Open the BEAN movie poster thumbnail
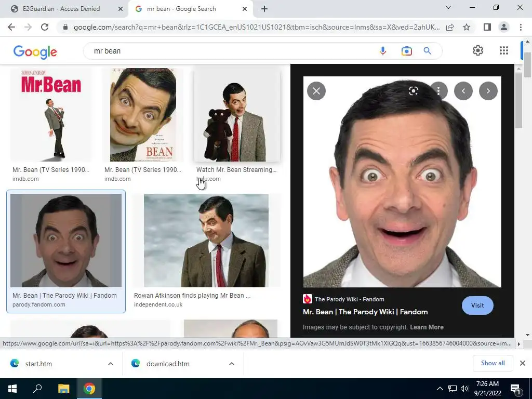532x399 pixels. [143, 115]
